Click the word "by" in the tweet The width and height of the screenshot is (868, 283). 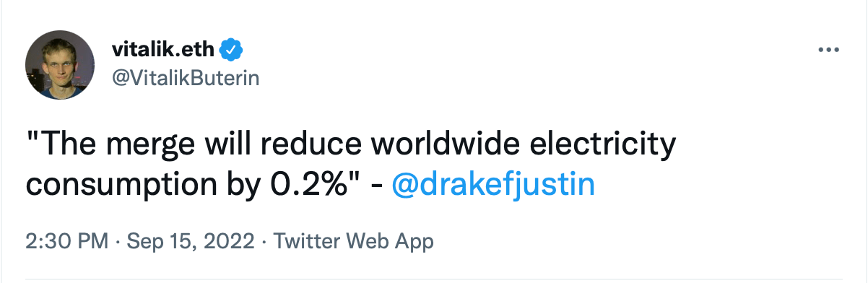pos(230,186)
